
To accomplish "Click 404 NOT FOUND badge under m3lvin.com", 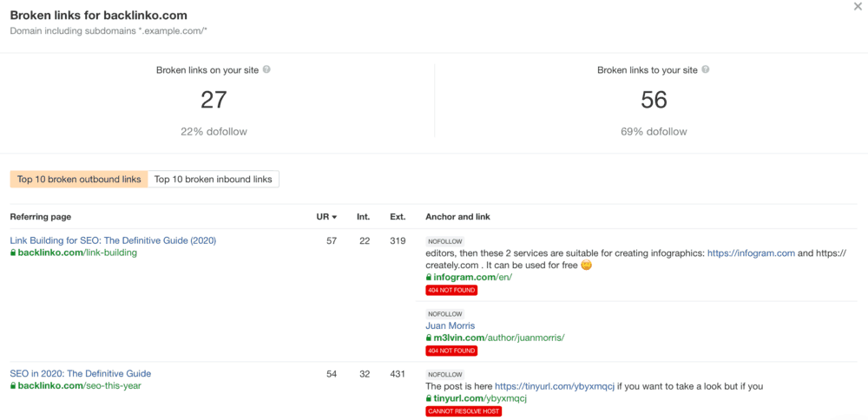I will 451,351.
